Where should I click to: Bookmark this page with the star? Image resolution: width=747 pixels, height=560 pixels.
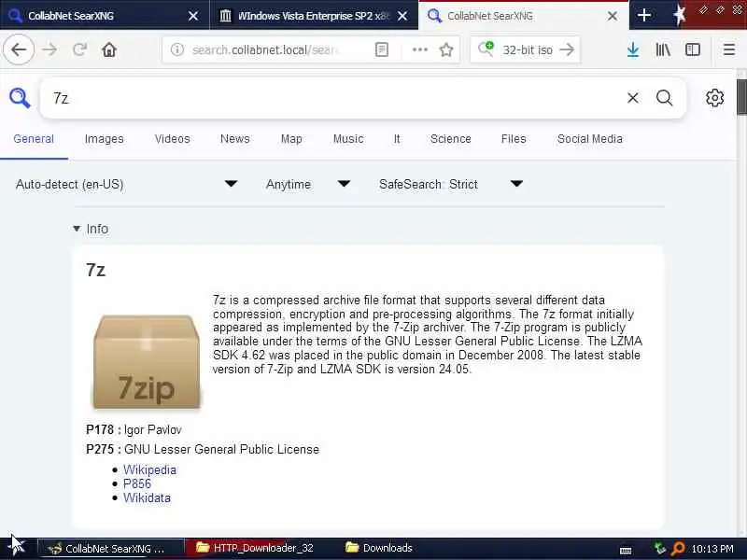coord(446,49)
